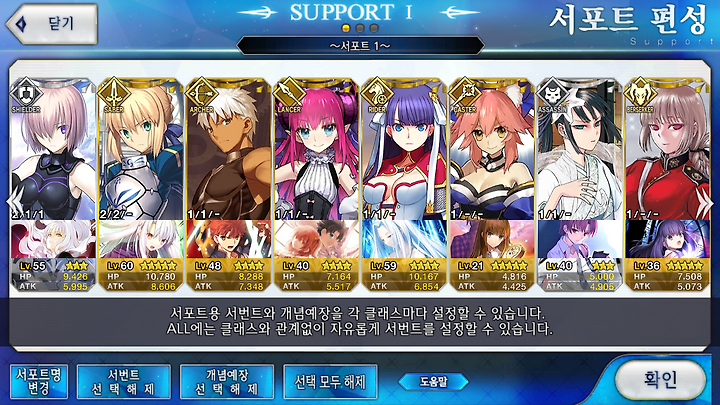Screen dimensions: 720x405
Task: Click 선택 모두 해제 button
Action: coord(330,382)
